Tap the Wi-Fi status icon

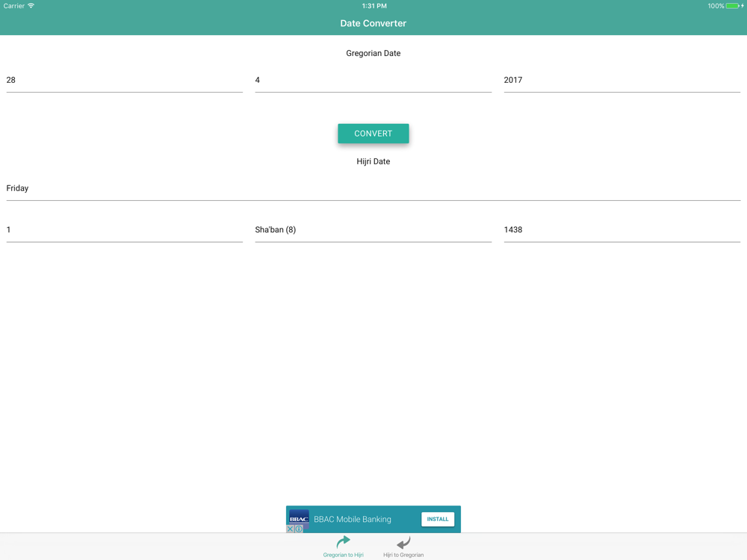click(x=31, y=6)
